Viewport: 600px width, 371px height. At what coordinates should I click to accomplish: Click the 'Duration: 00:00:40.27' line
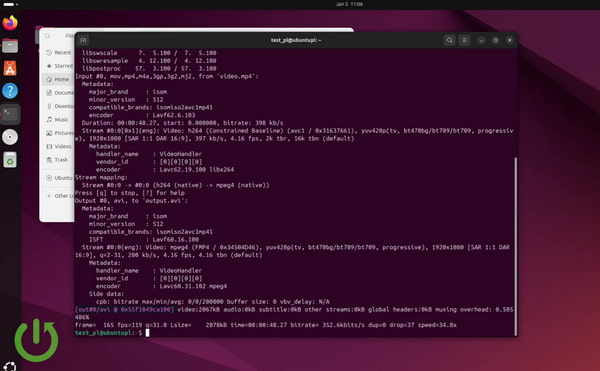click(183, 123)
